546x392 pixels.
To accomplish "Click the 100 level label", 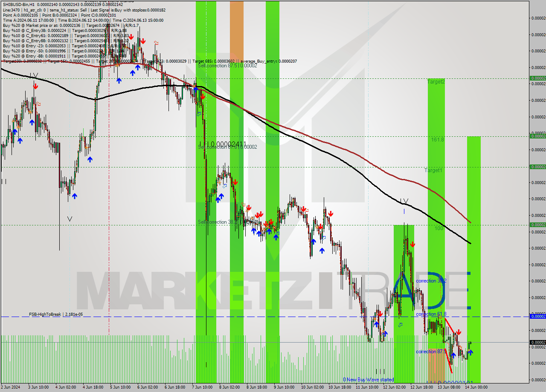I will coord(439,228).
